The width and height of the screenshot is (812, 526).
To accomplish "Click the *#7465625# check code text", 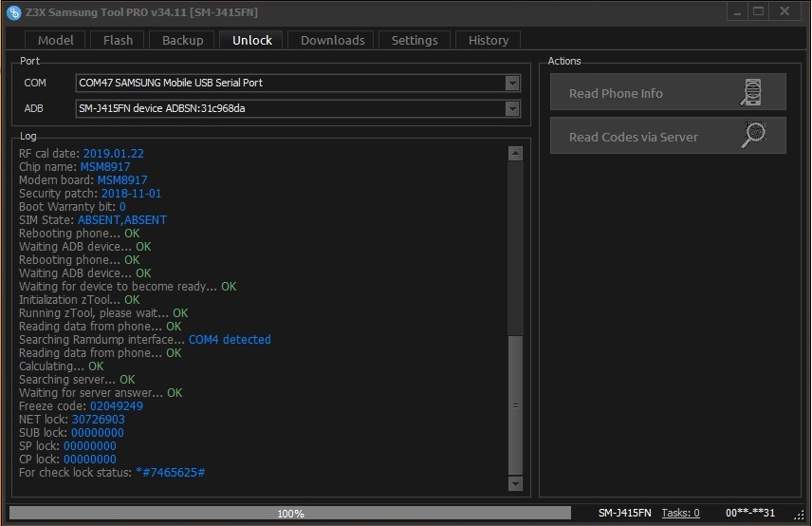I will tap(171, 473).
